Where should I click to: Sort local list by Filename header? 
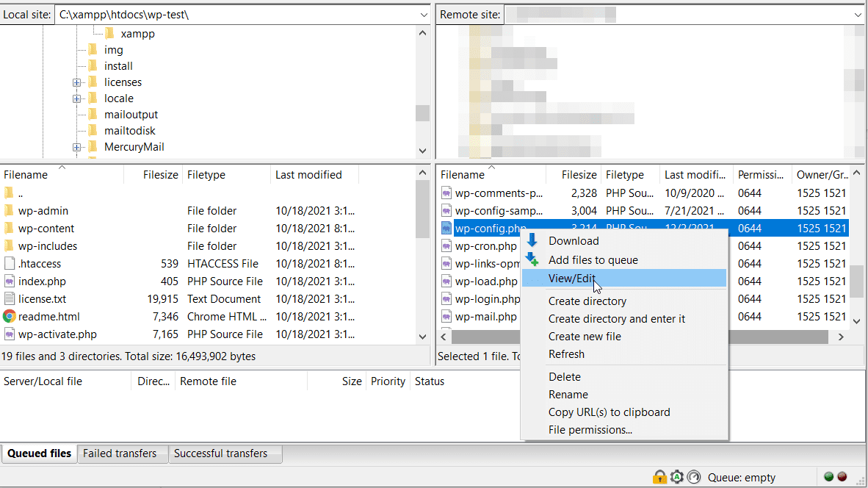[x=62, y=174]
